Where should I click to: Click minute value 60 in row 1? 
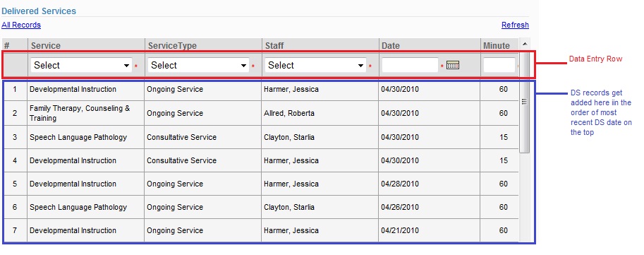point(504,89)
